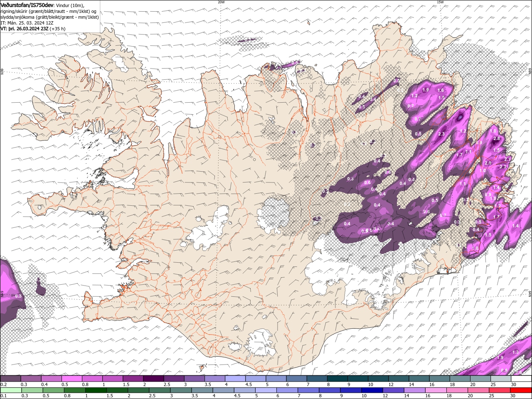Viewport: 532px width, 399px height.
Task: Click the 'Vindur (10m),' header text
Action: (x=70, y=5)
